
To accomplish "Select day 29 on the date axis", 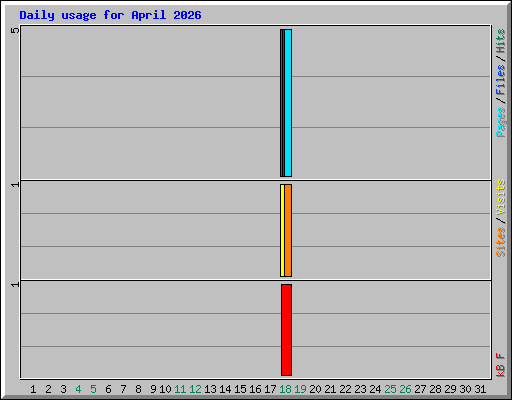I will [450, 389].
